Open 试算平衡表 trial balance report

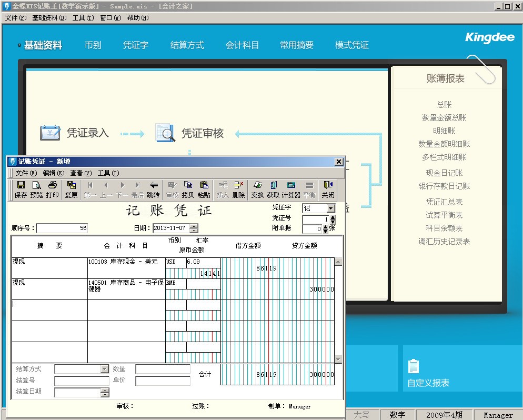point(444,215)
